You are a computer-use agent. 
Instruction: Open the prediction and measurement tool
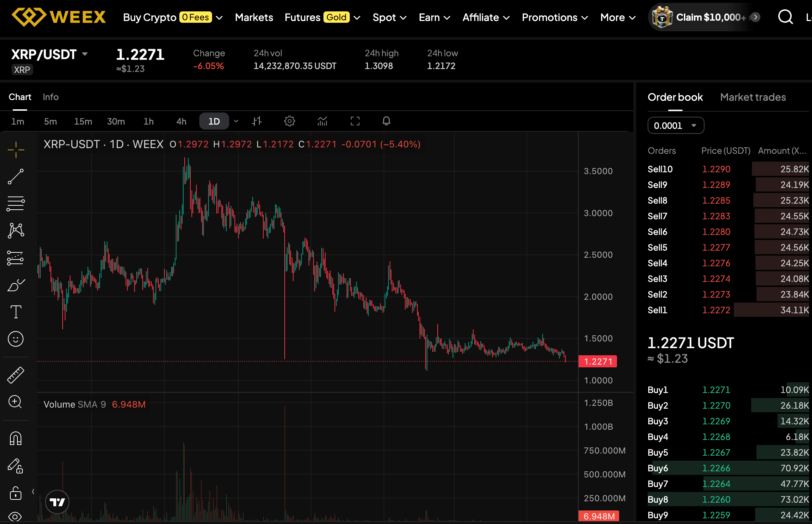pyautogui.click(x=16, y=258)
